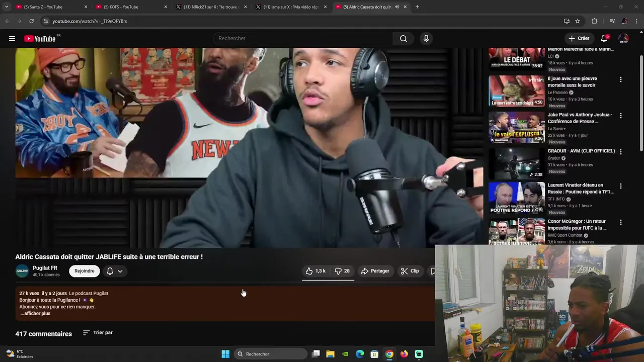The width and height of the screenshot is (644, 362).
Task: Bookmark this page with the star
Action: (x=578, y=21)
